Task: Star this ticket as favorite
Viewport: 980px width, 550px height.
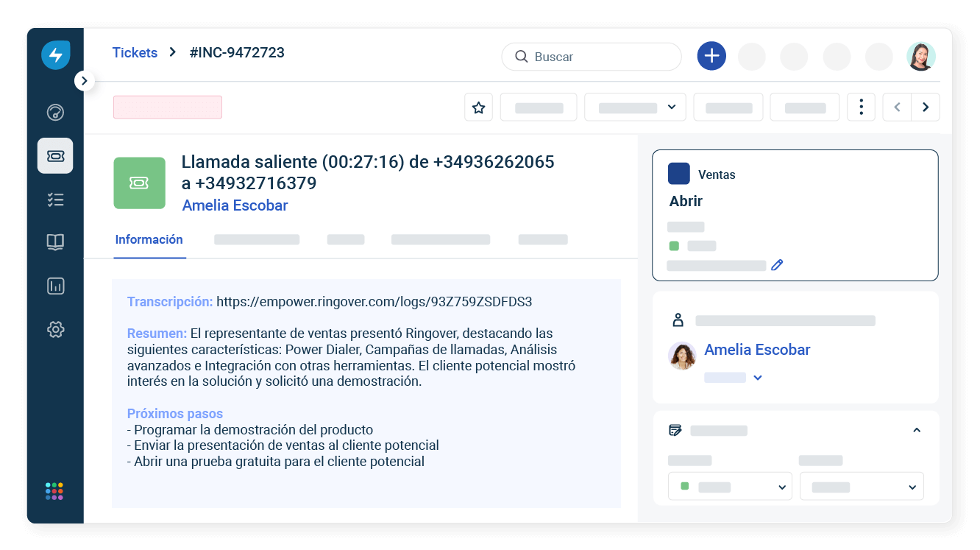Action: click(478, 107)
